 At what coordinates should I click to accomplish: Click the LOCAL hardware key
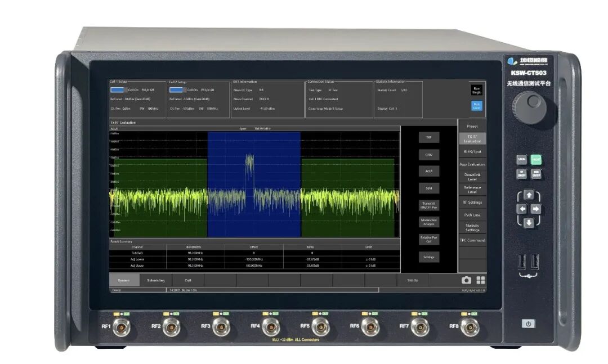point(522,159)
